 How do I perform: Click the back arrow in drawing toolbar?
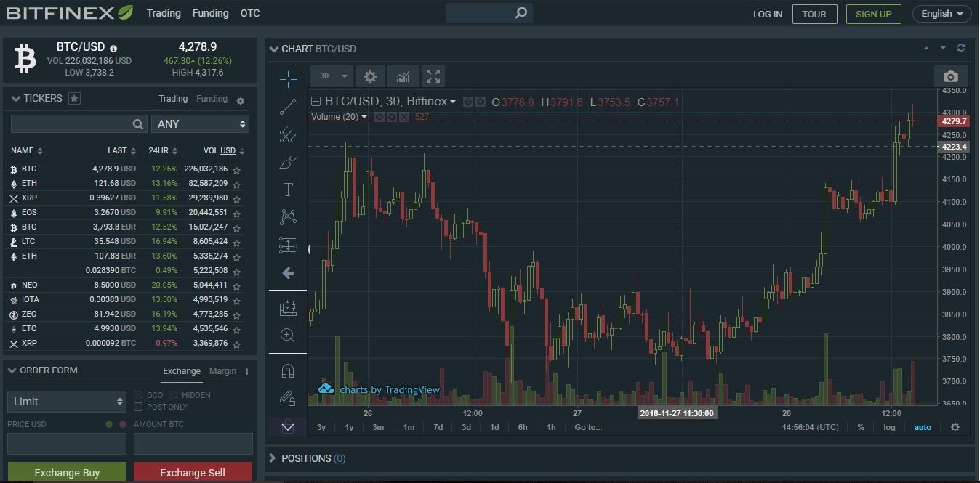(288, 273)
